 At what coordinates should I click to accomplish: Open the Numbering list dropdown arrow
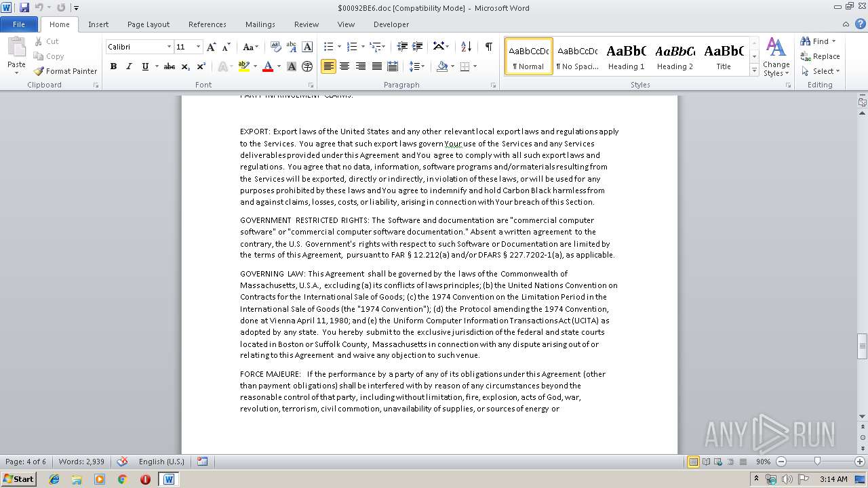(363, 47)
